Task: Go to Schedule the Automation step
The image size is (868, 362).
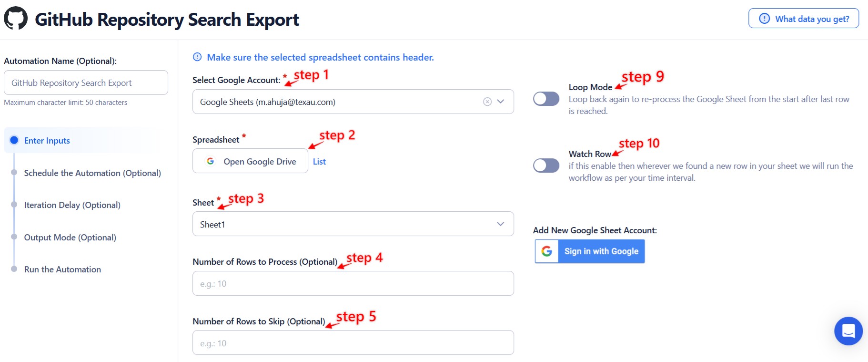Action: [x=92, y=173]
